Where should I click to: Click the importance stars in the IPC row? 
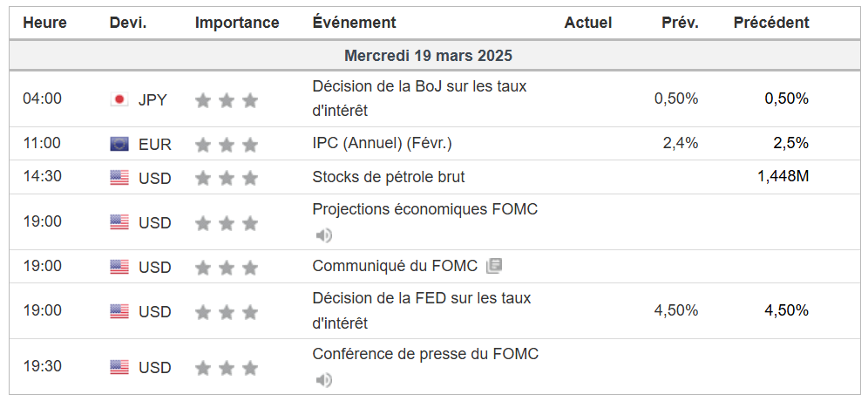point(227,145)
